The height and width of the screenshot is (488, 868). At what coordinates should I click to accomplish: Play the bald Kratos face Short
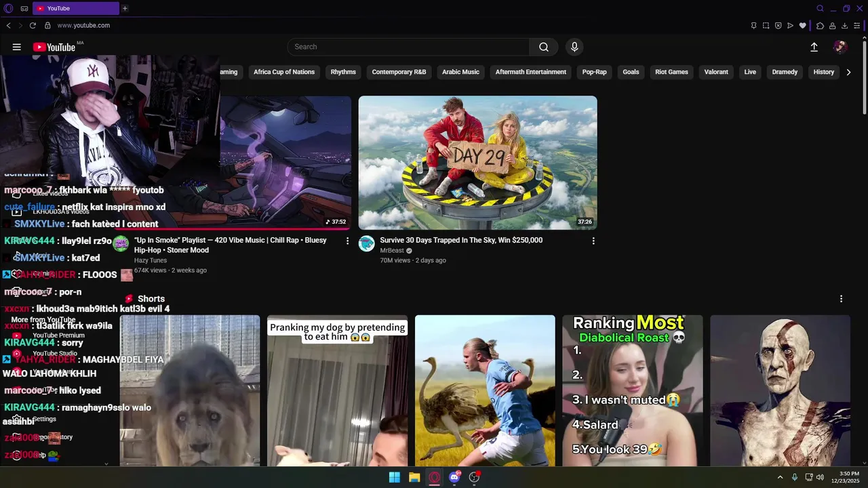tap(780, 390)
